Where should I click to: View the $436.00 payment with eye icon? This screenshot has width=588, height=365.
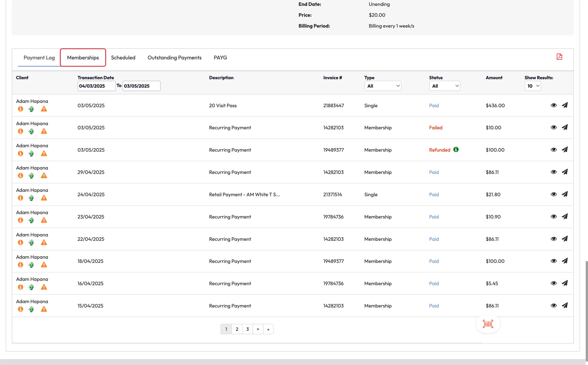[554, 105]
